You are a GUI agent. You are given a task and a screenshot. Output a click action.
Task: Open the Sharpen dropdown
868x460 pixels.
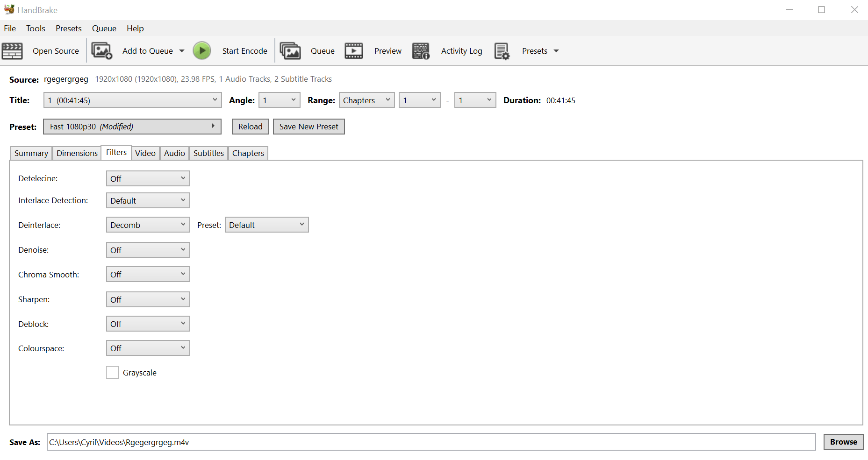pyautogui.click(x=148, y=299)
